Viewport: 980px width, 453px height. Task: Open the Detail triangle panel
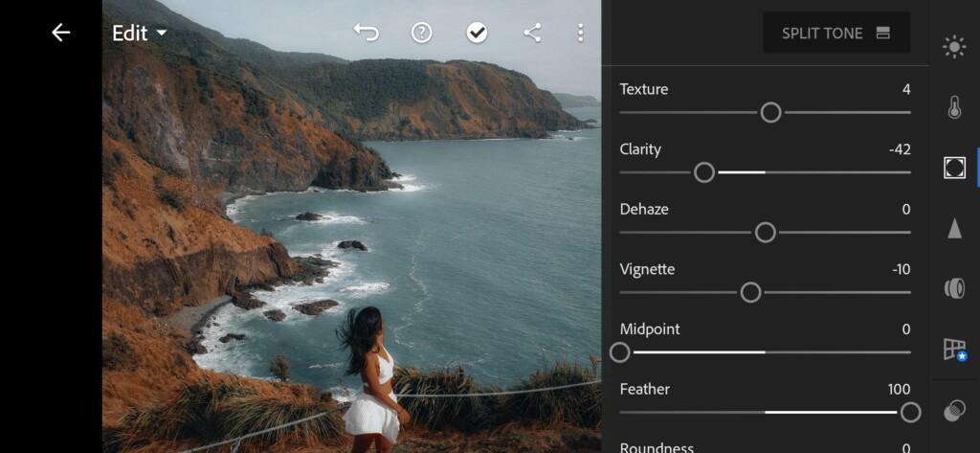[954, 228]
